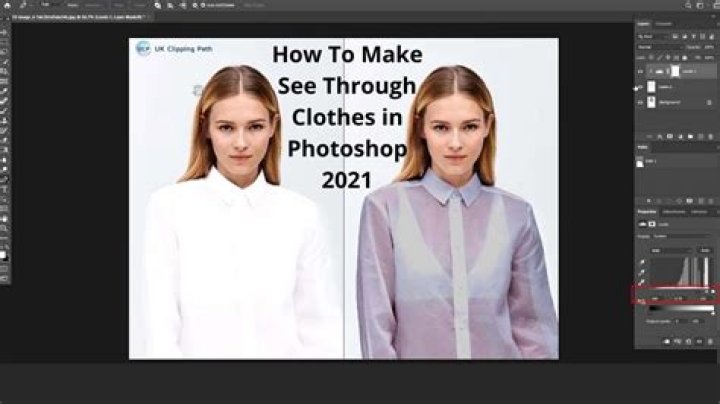Pick the white point eyedropper in Levels
Viewport: 720px width, 404px height.
pos(642,282)
